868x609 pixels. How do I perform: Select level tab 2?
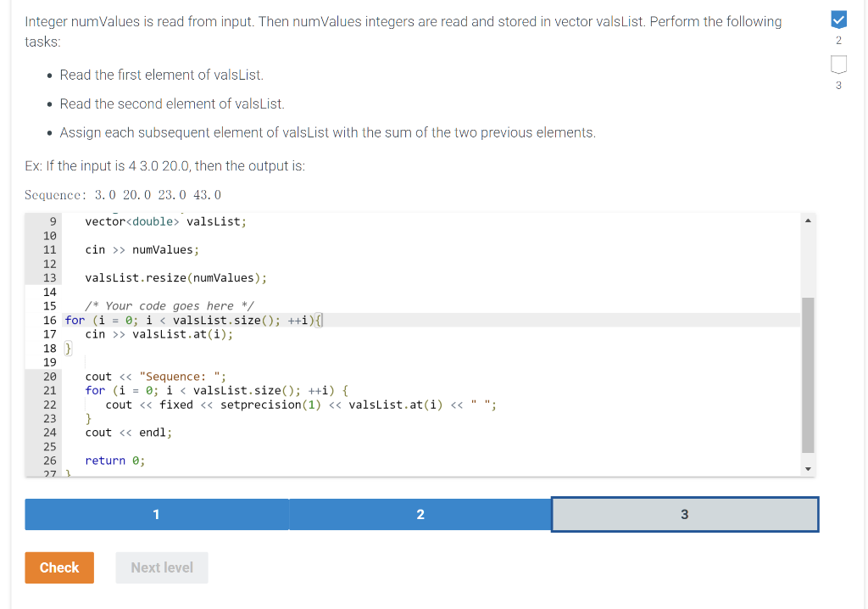pyautogui.click(x=420, y=514)
